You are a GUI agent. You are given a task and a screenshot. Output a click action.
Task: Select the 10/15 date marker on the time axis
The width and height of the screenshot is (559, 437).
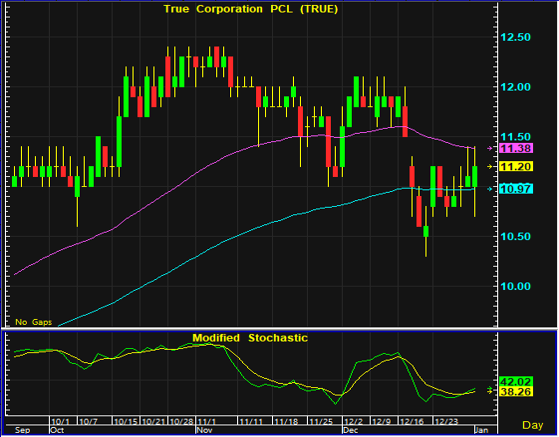click(125, 421)
